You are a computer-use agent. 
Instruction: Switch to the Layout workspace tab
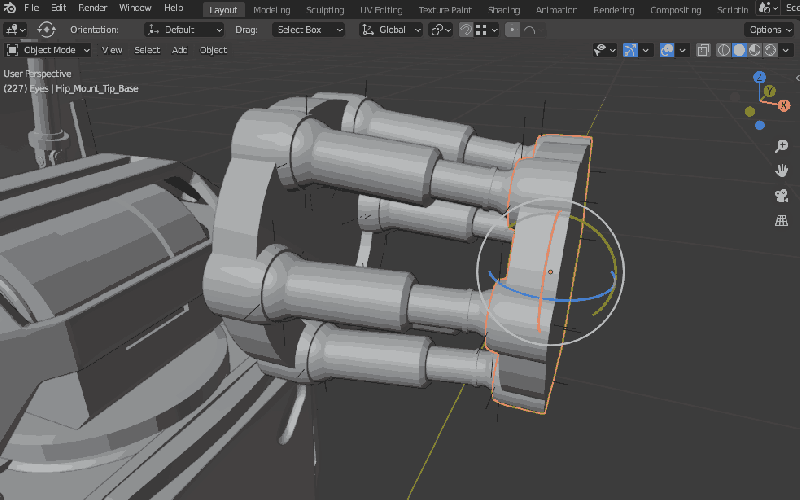pos(223,10)
